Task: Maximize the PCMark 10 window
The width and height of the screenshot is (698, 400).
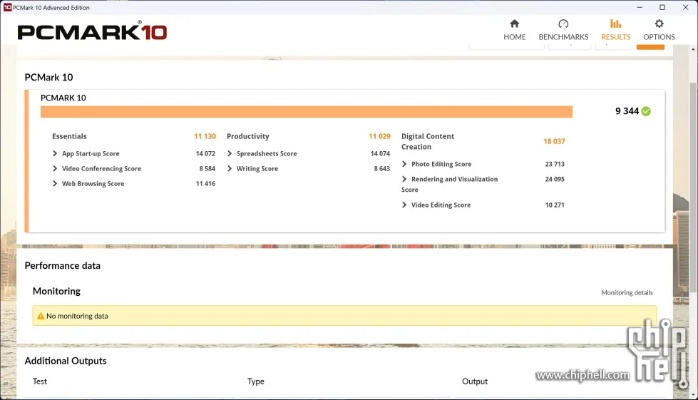Action: [662, 6]
